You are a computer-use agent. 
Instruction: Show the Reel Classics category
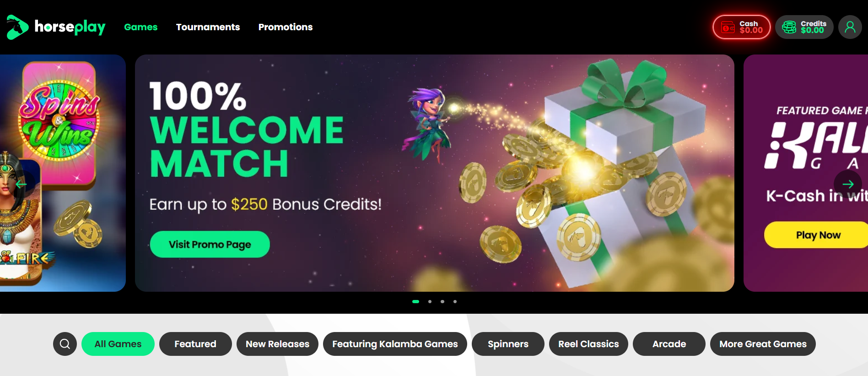coord(588,344)
